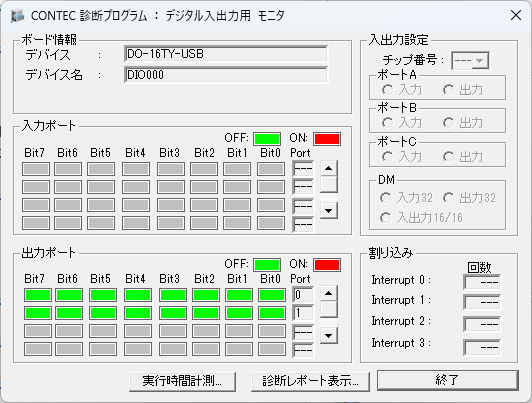The height and width of the screenshot is (403, 532).
Task: Open the チップ番号 dropdown
Action: click(470, 61)
